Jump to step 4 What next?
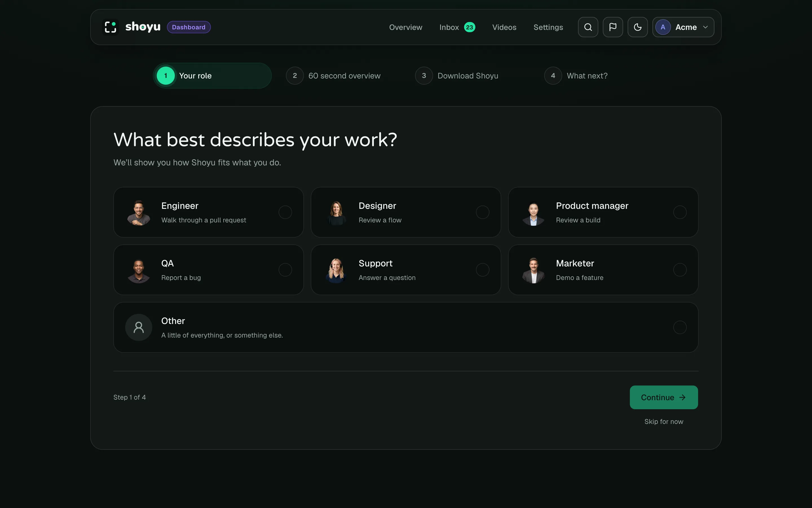 pyautogui.click(x=576, y=76)
